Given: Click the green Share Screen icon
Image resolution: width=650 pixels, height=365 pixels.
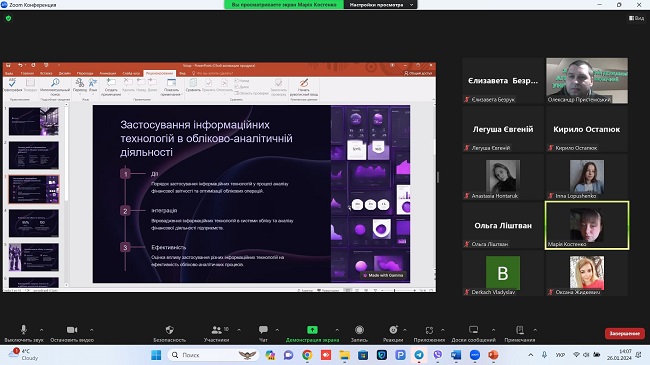Looking at the screenshot, I should (312, 330).
